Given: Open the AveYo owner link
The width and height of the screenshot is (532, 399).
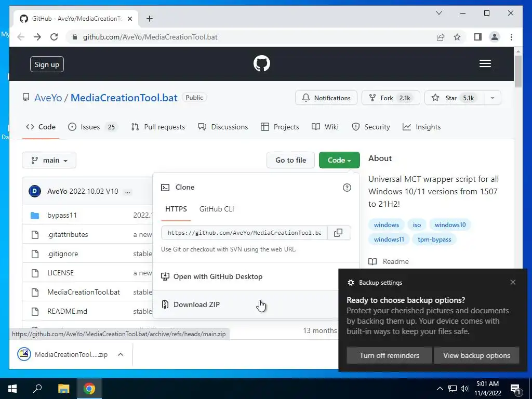Looking at the screenshot, I should 48,98.
